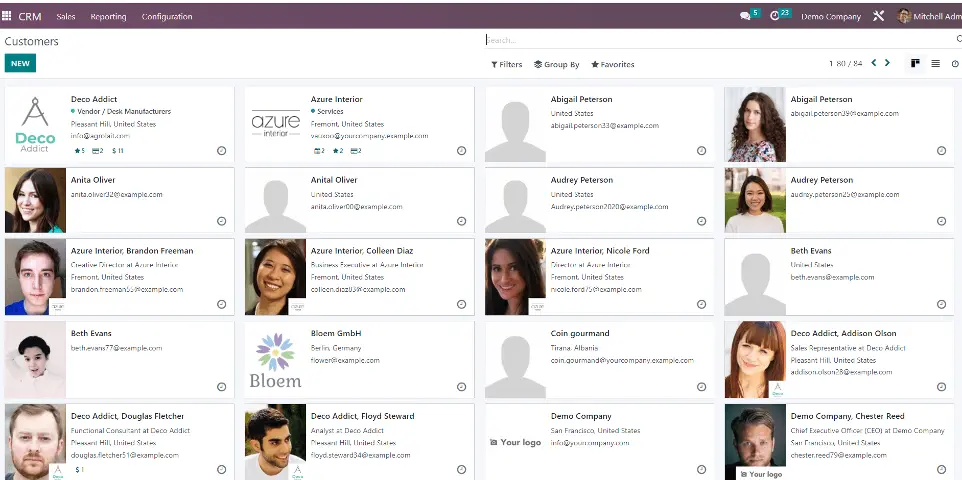Click activity clock on Azure Interior card

point(461,150)
